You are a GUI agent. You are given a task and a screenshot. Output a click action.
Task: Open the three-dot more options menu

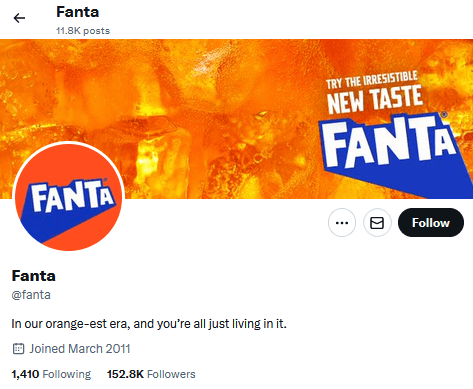click(x=342, y=223)
